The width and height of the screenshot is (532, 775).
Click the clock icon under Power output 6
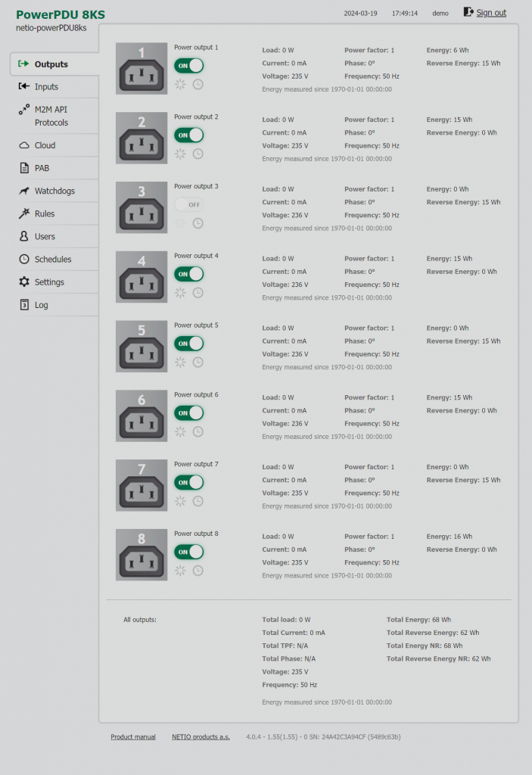point(198,432)
